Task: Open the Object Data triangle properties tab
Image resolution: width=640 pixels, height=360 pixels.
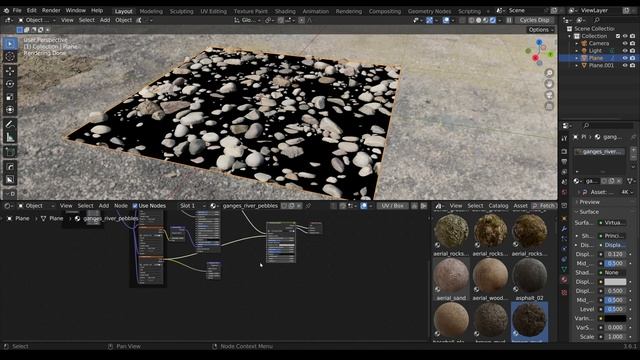Action: tap(564, 269)
